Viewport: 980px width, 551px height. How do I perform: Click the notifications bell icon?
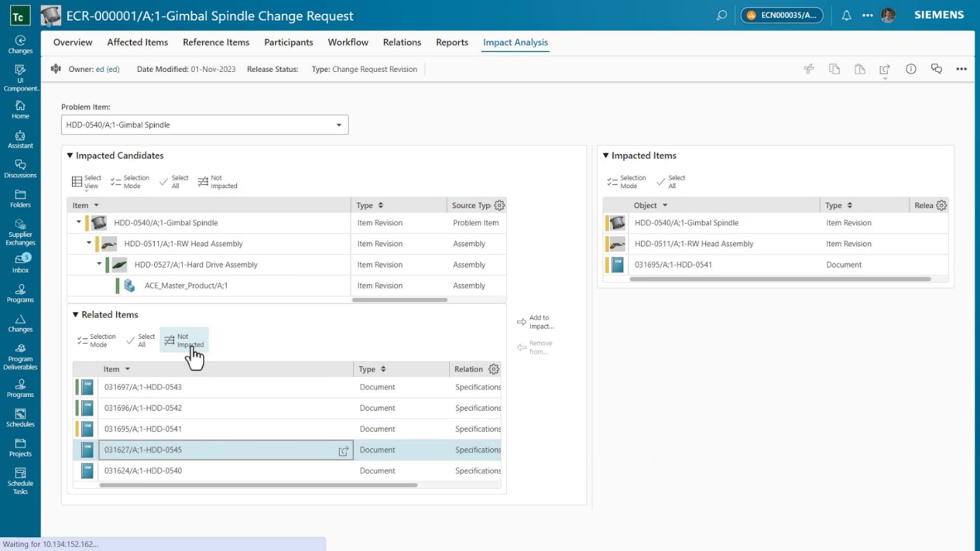click(846, 15)
